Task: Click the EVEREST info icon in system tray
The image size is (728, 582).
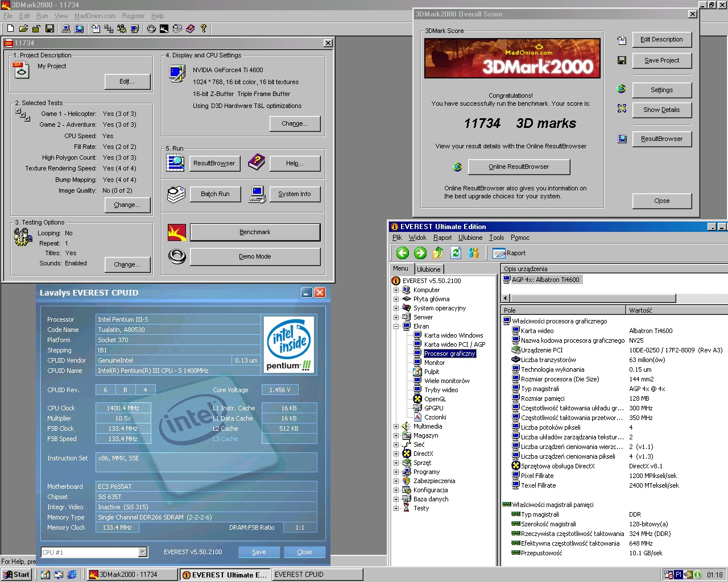Action: (x=697, y=575)
